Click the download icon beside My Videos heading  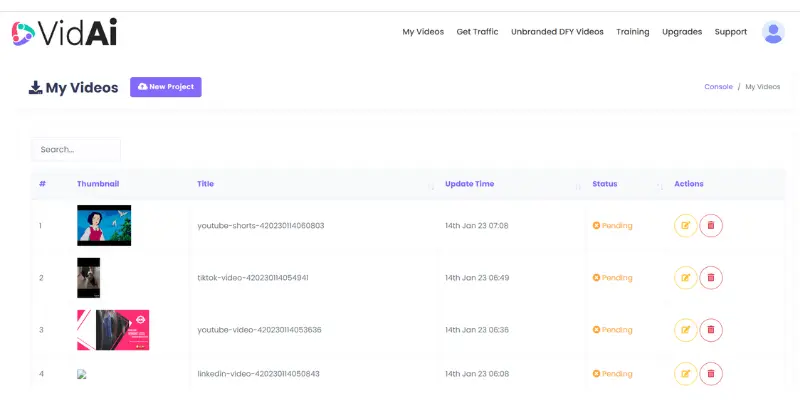click(35, 88)
